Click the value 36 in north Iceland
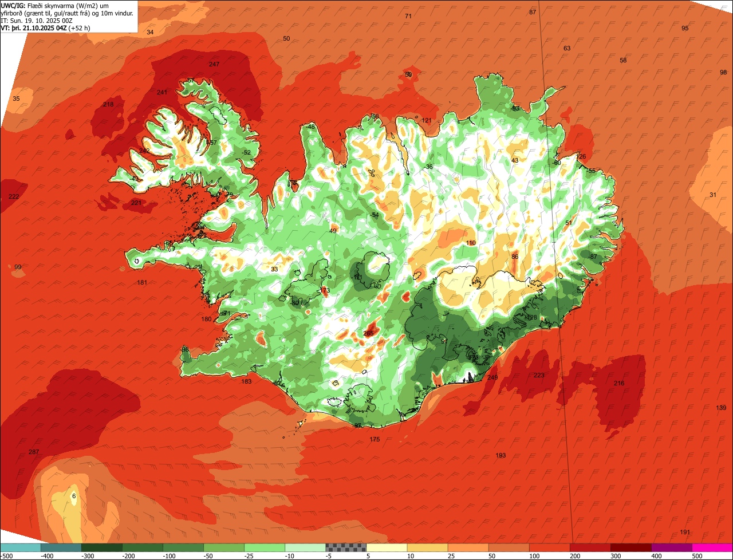 (x=429, y=167)
